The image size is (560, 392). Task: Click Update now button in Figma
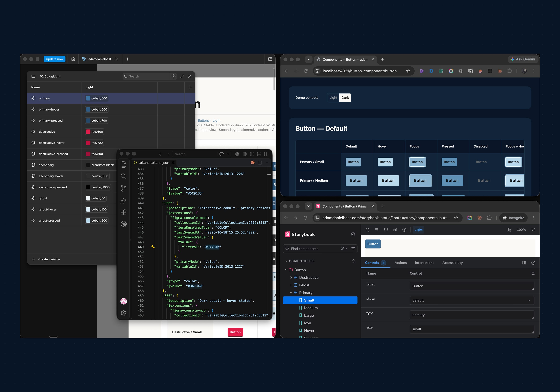[54, 59]
